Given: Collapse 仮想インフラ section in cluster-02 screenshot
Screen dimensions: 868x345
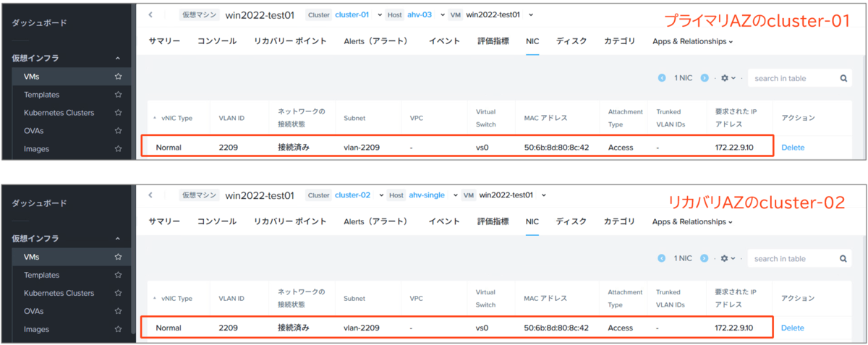Looking at the screenshot, I should tap(118, 239).
